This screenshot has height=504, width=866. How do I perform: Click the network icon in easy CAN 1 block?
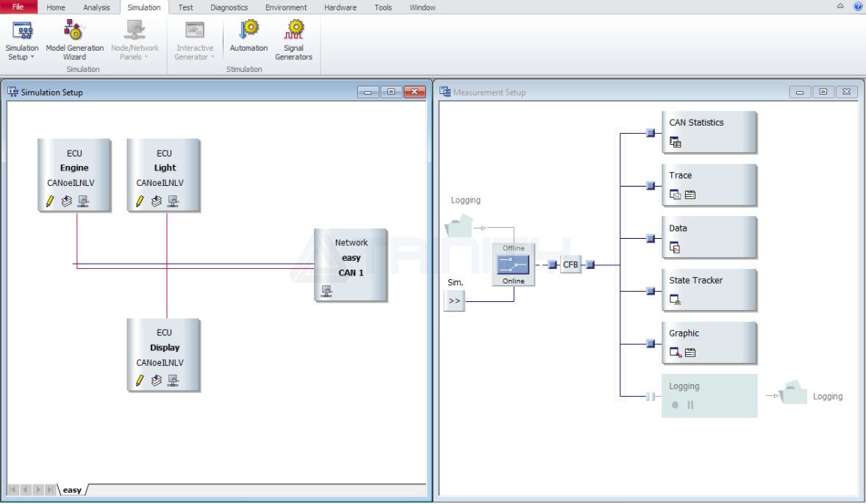tap(326, 292)
